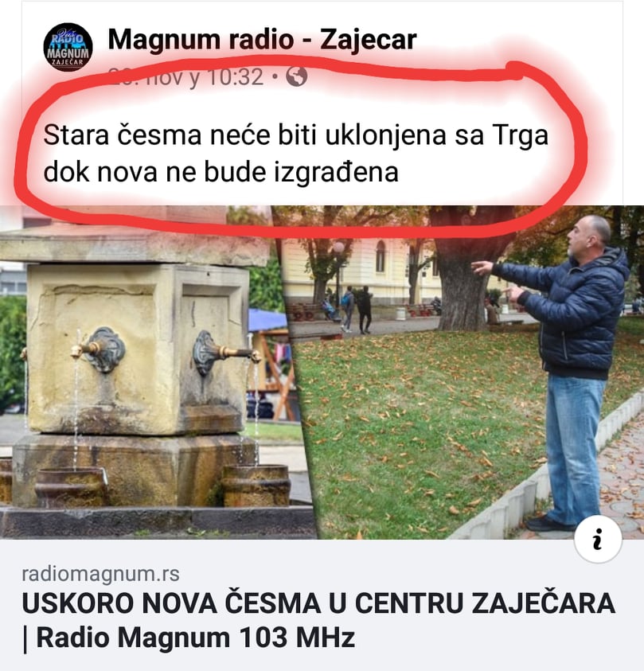
Task: Click the man's pointing outstretched hand
Action: [x=482, y=267]
